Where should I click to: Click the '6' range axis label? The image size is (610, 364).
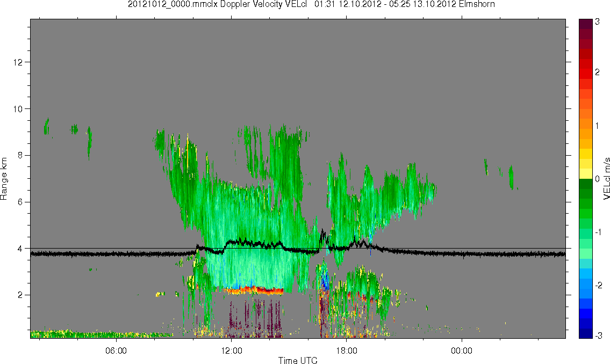(x=20, y=202)
